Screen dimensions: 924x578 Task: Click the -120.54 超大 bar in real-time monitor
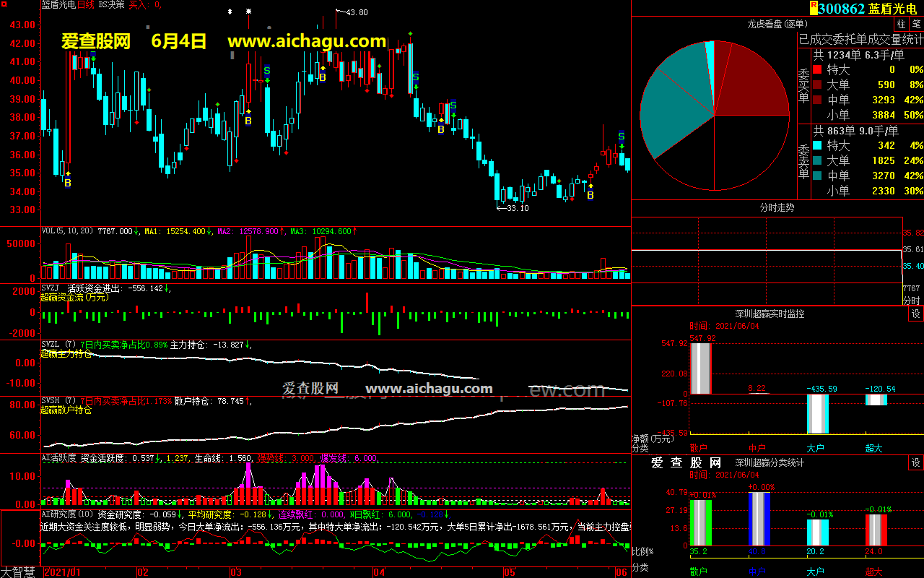pyautogui.click(x=876, y=400)
